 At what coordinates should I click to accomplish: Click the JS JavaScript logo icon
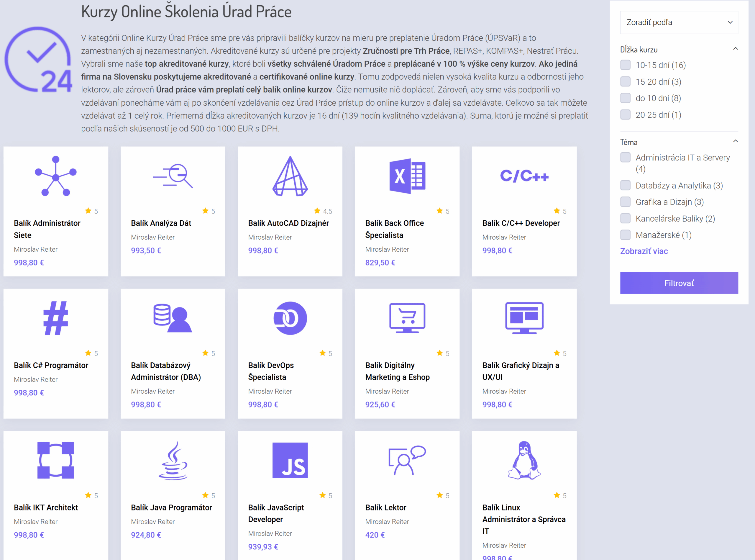point(290,460)
